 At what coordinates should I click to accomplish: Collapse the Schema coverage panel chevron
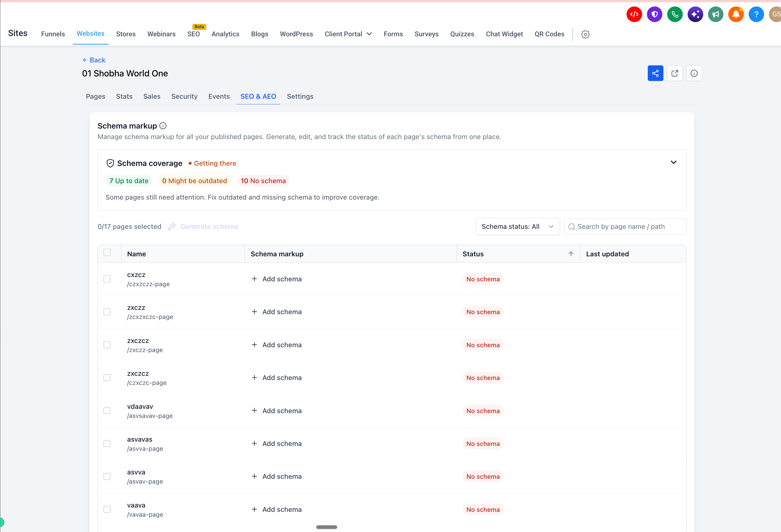click(x=673, y=162)
